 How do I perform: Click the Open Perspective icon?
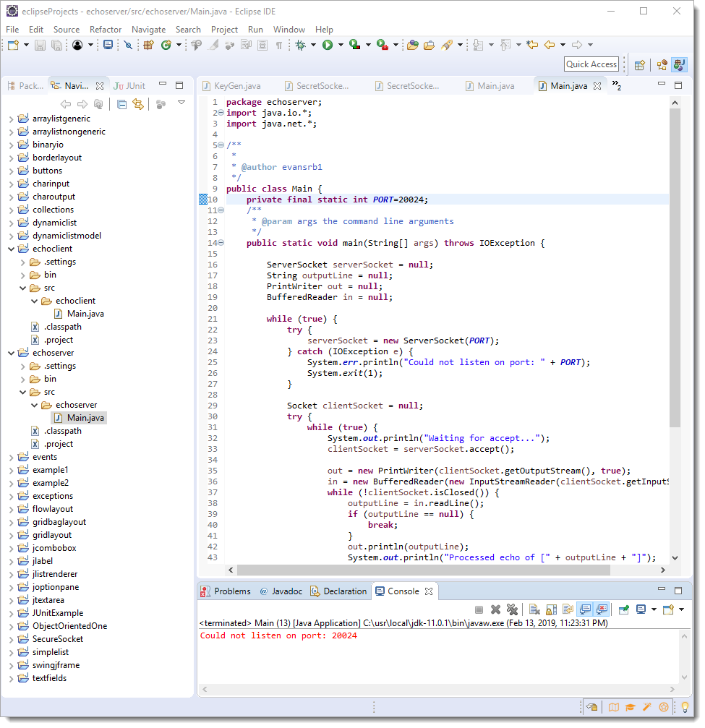(x=639, y=65)
